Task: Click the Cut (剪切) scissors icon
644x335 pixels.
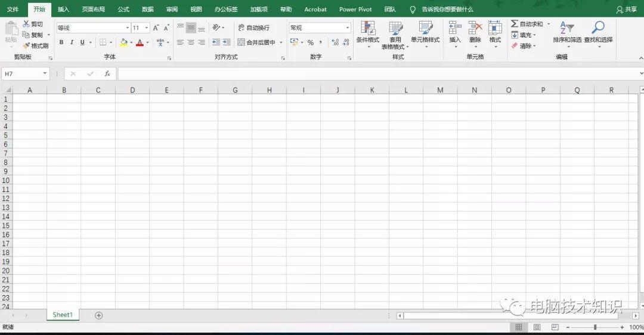Action: tap(26, 24)
